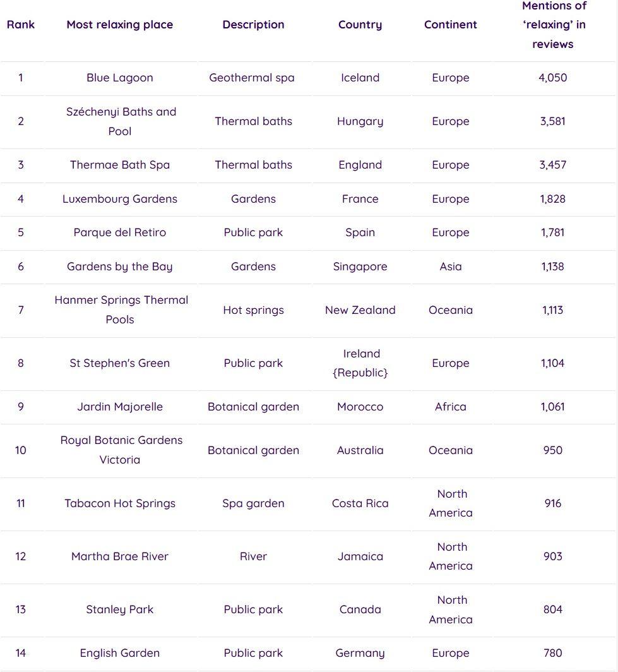
Task: Click Hanmer Springs Thermal Pools entry
Action: 121,309
